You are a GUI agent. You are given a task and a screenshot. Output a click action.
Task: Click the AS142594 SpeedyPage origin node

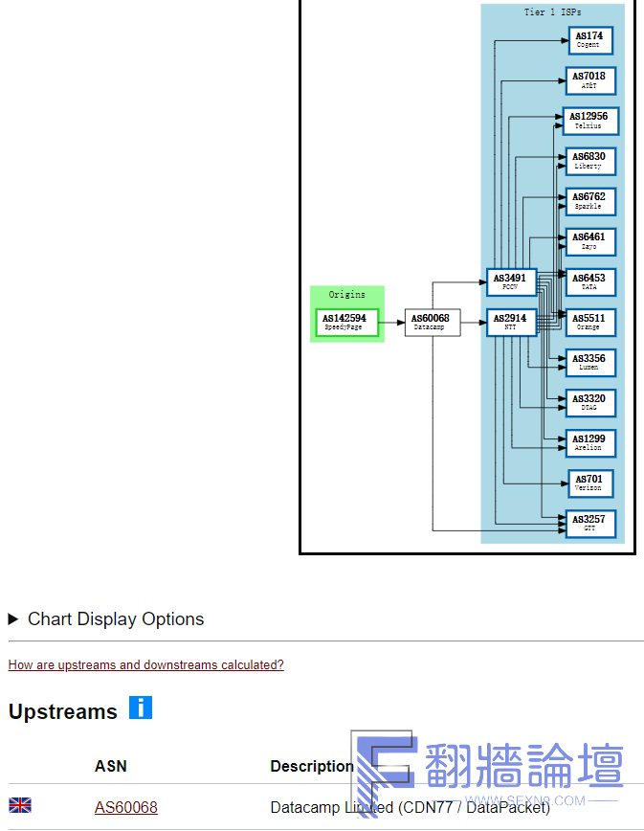point(344,323)
